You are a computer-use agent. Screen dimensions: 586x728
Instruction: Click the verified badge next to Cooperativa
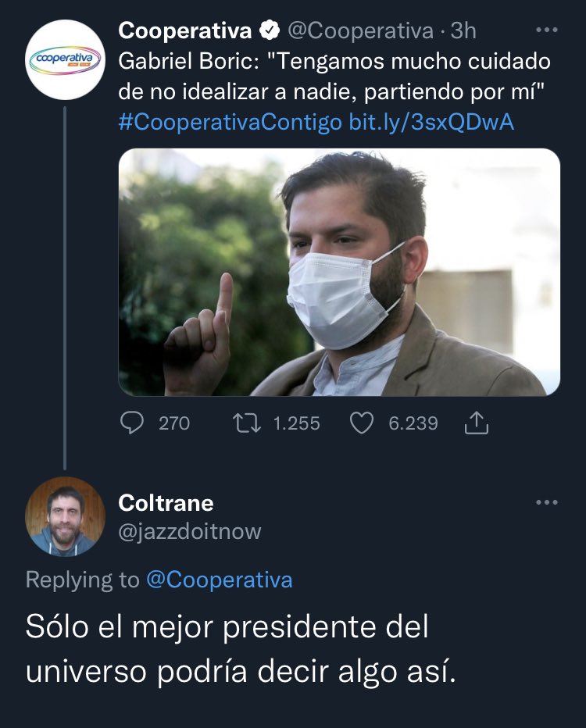click(270, 30)
